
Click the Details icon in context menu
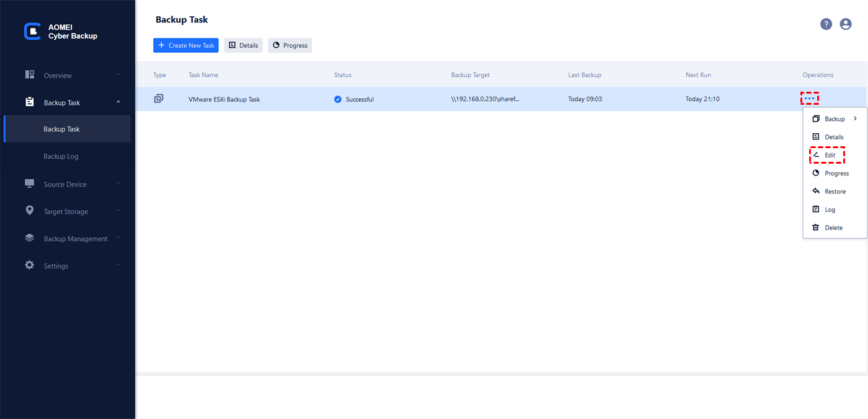pos(816,137)
